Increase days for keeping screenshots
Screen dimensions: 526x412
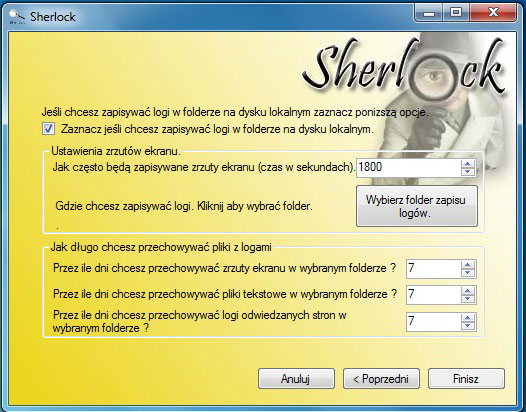pyautogui.click(x=468, y=265)
